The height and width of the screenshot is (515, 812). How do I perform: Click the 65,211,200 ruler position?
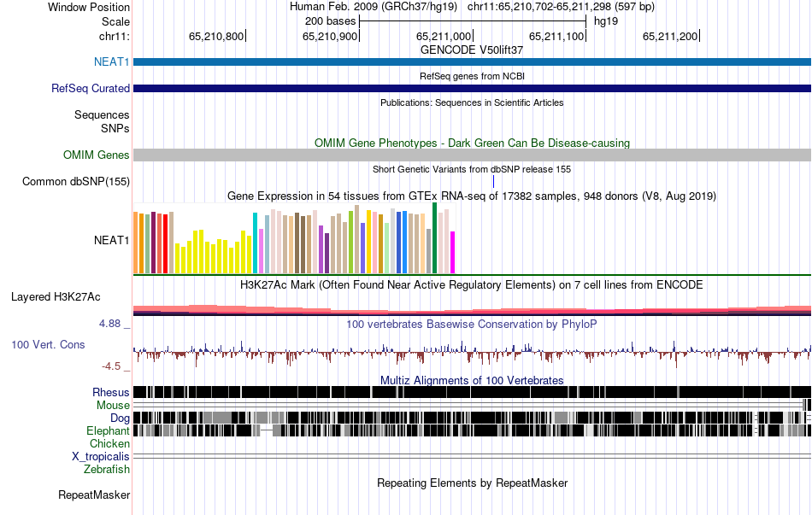click(671, 36)
